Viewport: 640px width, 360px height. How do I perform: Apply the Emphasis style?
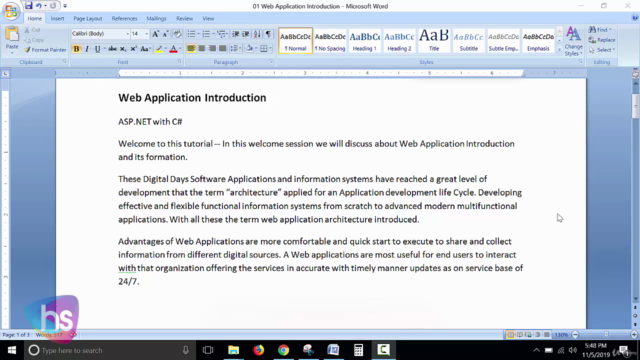[538, 41]
